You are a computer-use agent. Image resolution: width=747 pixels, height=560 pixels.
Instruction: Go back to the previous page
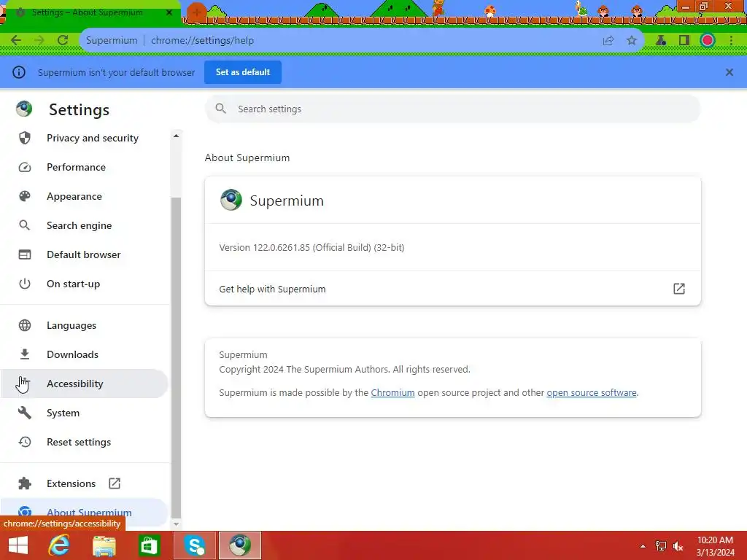pyautogui.click(x=16, y=41)
